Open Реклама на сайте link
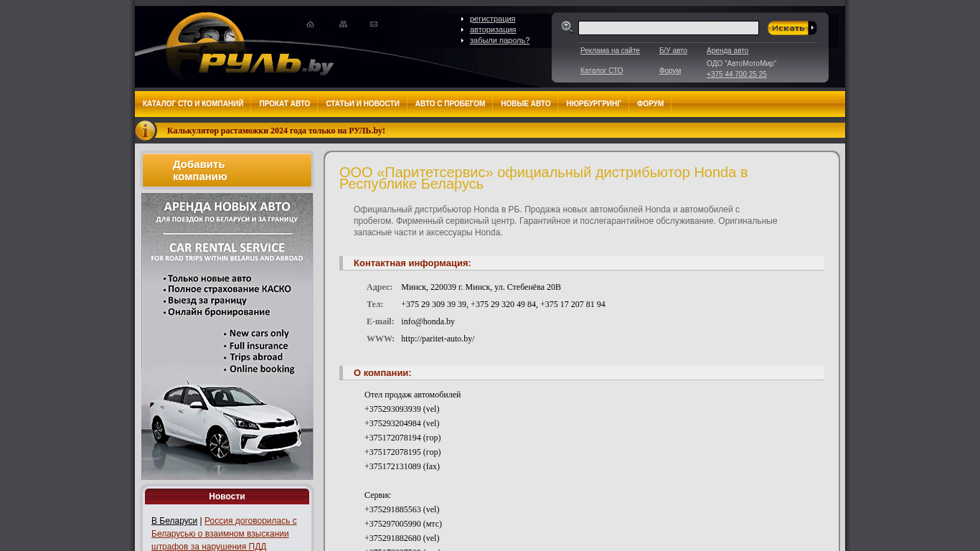Screen dimensions: 980x551 click(610, 51)
